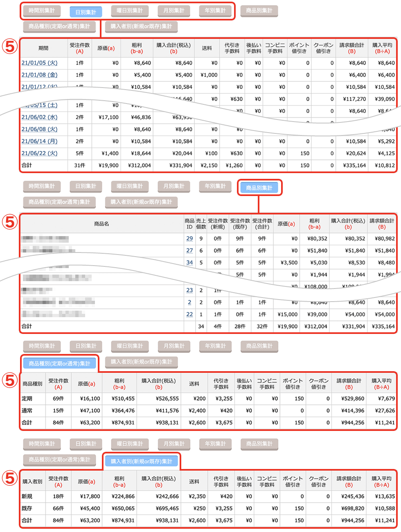Open product ID link 27

tap(189, 250)
